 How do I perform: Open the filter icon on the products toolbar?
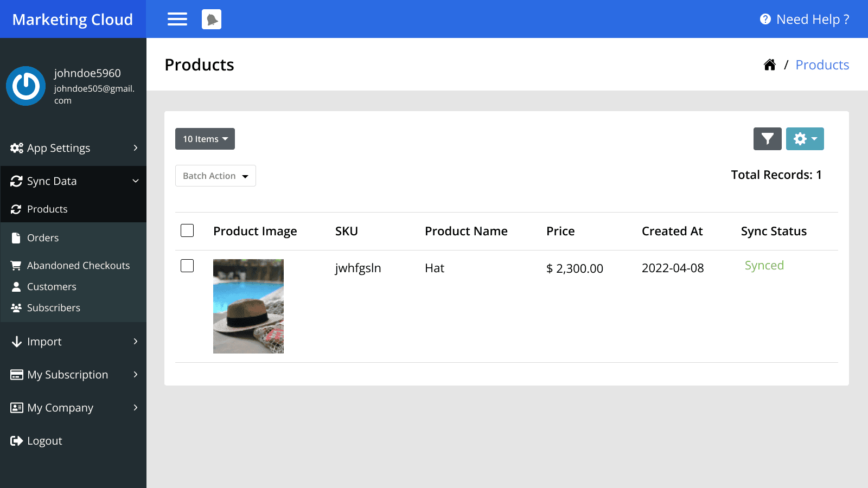767,139
